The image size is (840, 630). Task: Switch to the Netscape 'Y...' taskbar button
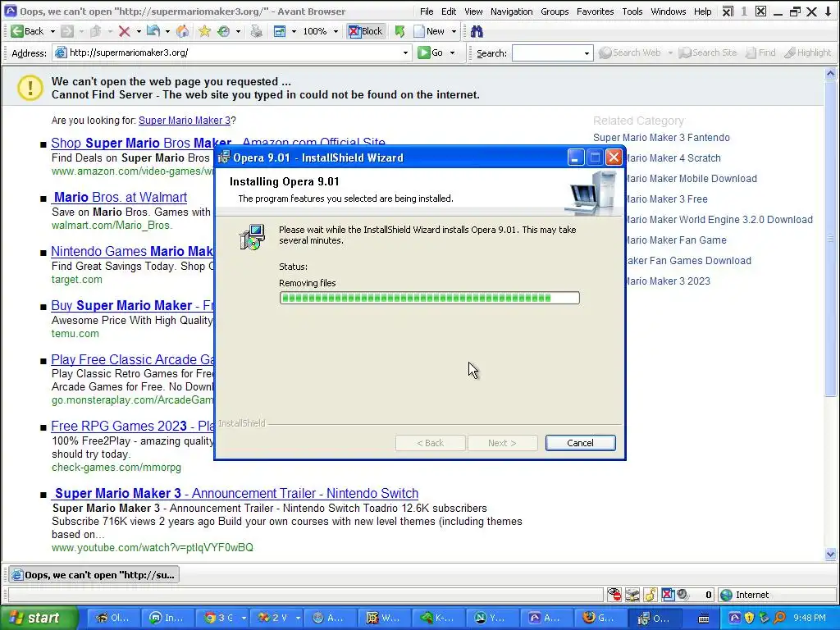(x=491, y=619)
